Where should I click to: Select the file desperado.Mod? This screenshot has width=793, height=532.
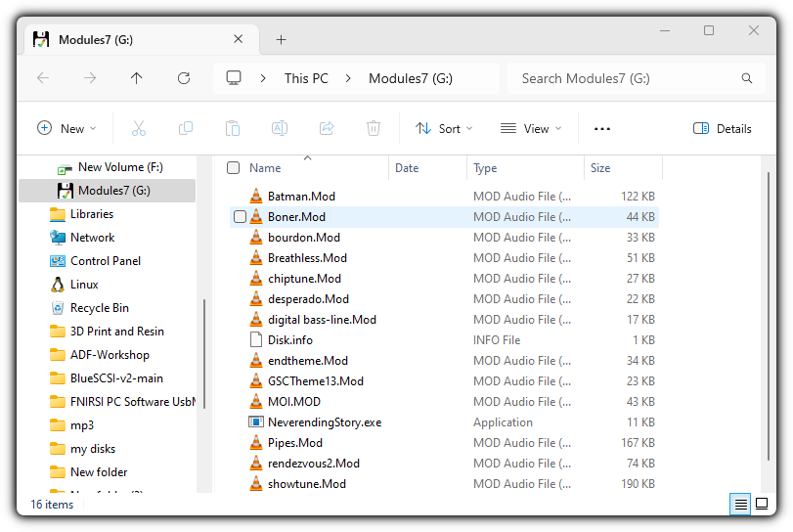pos(444,299)
